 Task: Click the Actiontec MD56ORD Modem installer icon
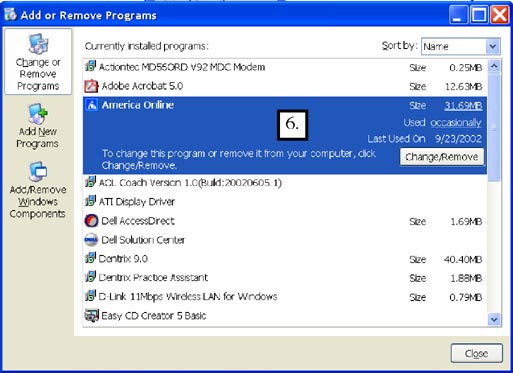point(90,67)
